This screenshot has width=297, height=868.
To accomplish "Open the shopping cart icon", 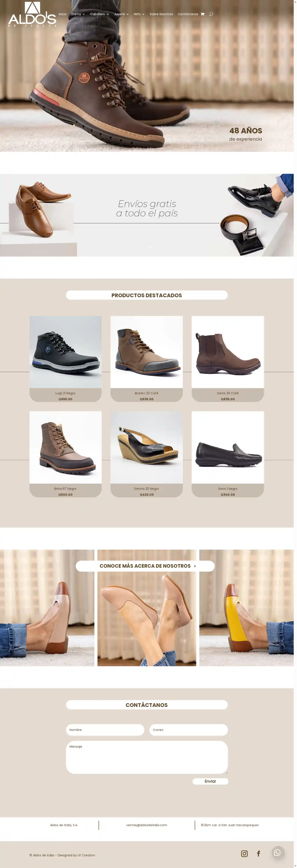I will (x=202, y=14).
